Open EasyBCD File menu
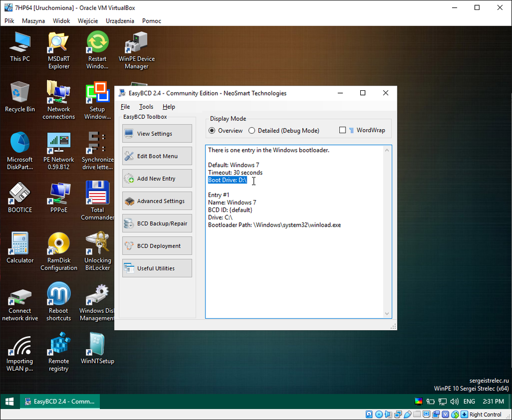This screenshot has height=420, width=512. tap(125, 107)
